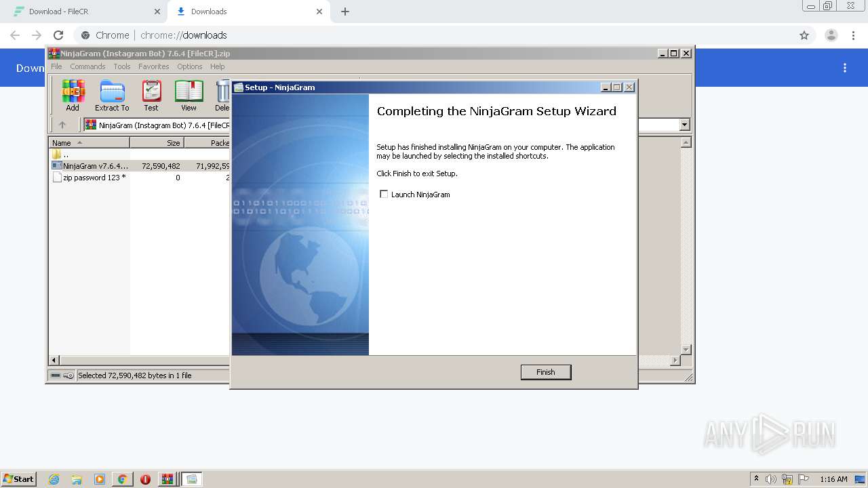Open the Windows Start menu
868x488 pixels.
19,479
